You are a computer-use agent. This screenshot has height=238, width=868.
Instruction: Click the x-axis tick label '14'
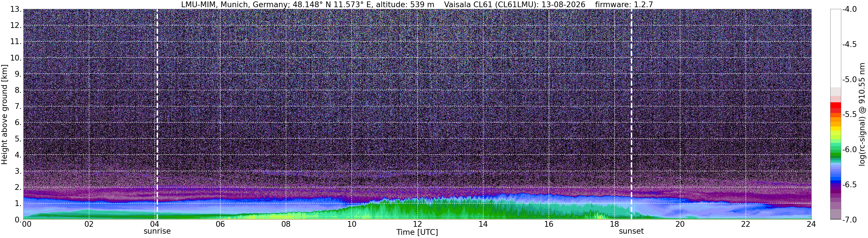483,224
